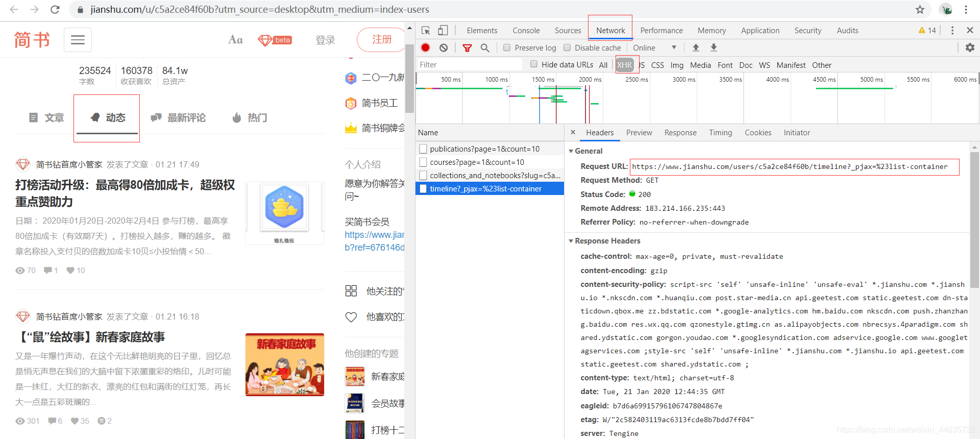Switch to the 最新评论 tab

[178, 118]
